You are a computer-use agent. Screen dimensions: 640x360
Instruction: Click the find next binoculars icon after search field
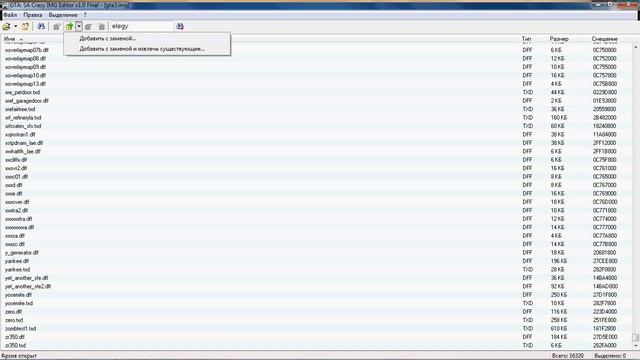coord(180,27)
